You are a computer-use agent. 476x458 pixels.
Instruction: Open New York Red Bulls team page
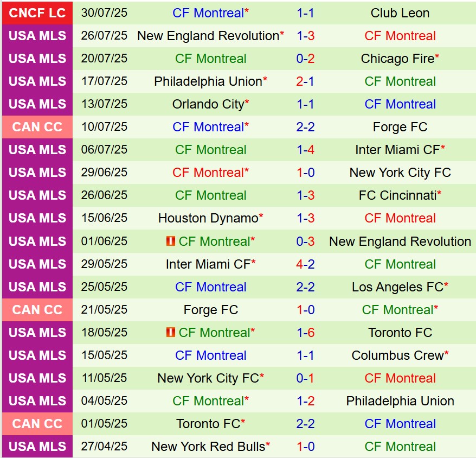[208, 447]
